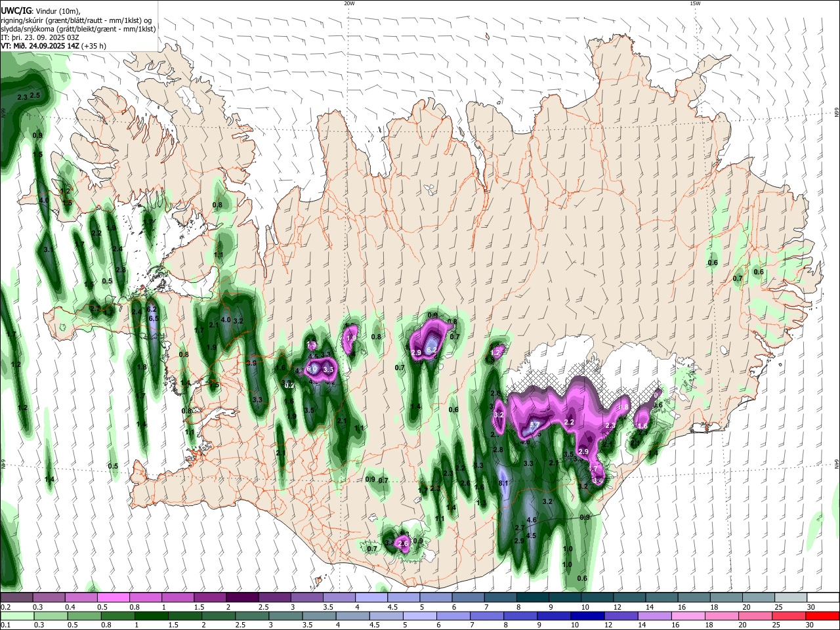The height and width of the screenshot is (630, 840).
Task: Click the 6.5 precipitation value on the map
Action: (154, 318)
